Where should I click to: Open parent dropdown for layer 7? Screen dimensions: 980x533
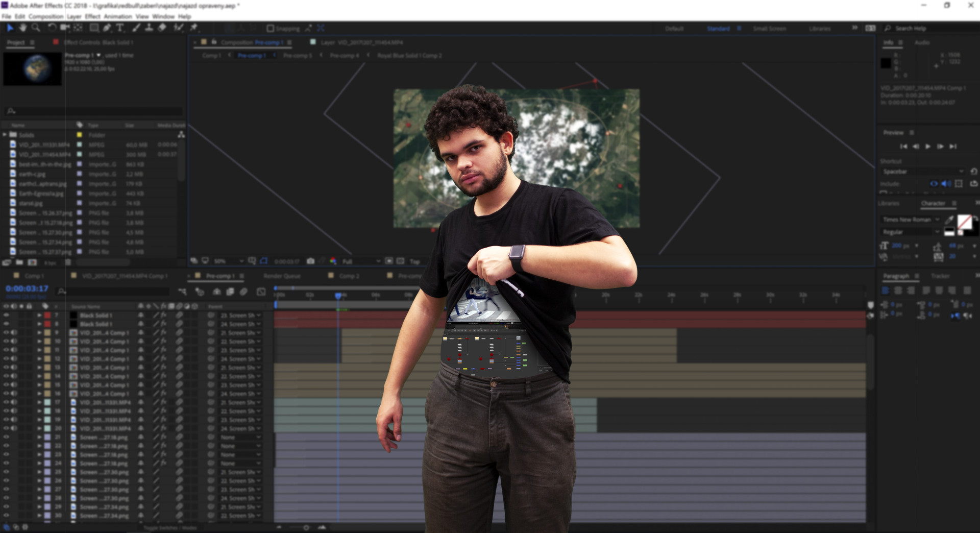[240, 316]
